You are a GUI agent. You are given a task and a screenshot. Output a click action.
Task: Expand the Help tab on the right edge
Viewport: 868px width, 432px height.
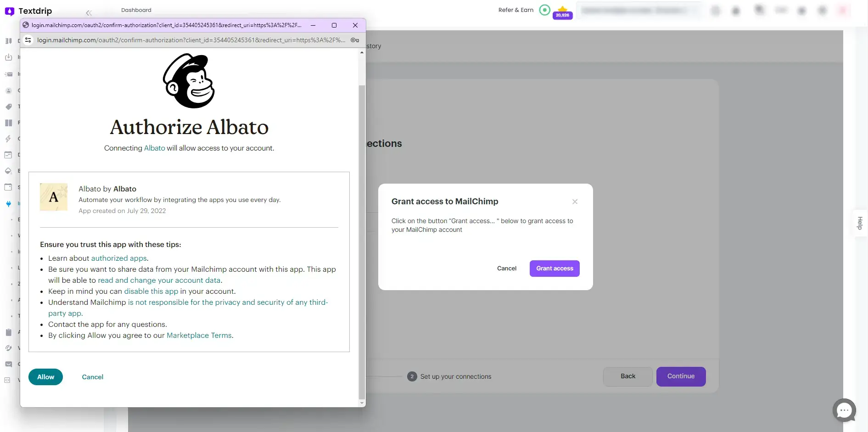point(860,223)
